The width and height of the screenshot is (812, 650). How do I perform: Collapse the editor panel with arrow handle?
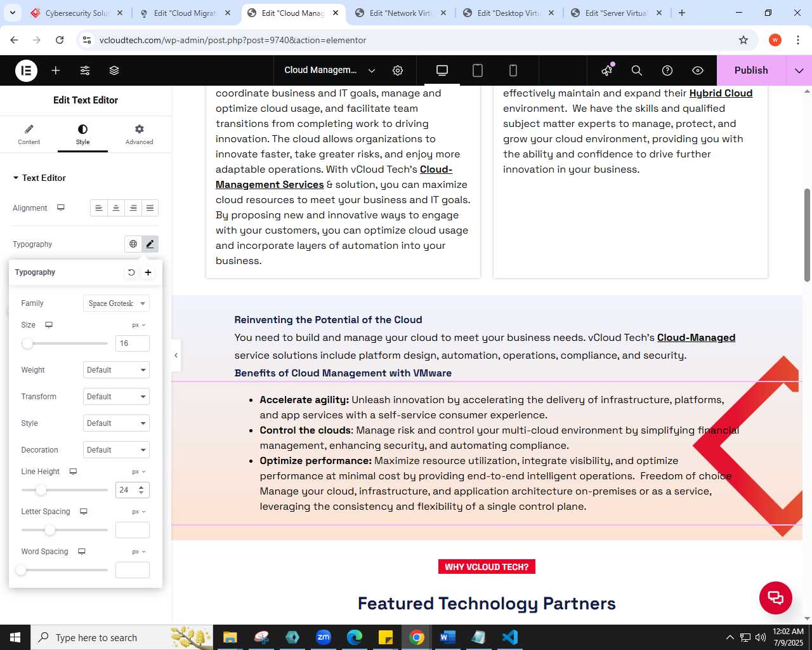click(176, 355)
